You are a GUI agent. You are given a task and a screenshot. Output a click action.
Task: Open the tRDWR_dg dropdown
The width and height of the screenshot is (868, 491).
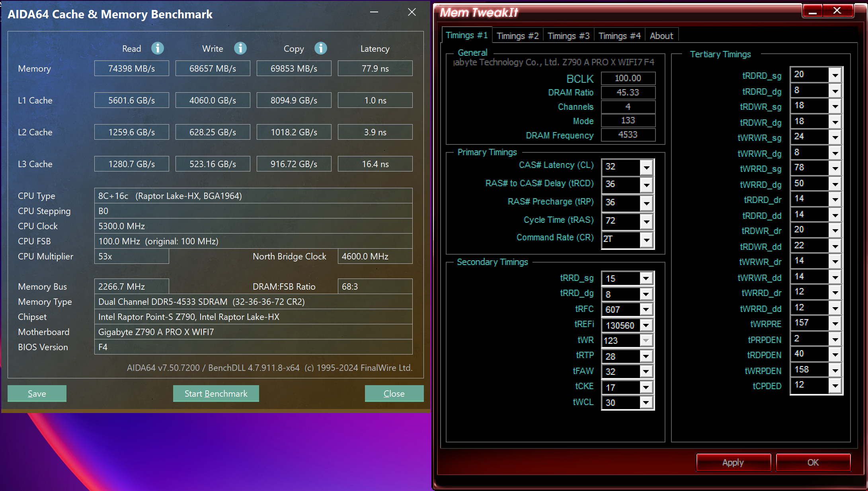(835, 122)
